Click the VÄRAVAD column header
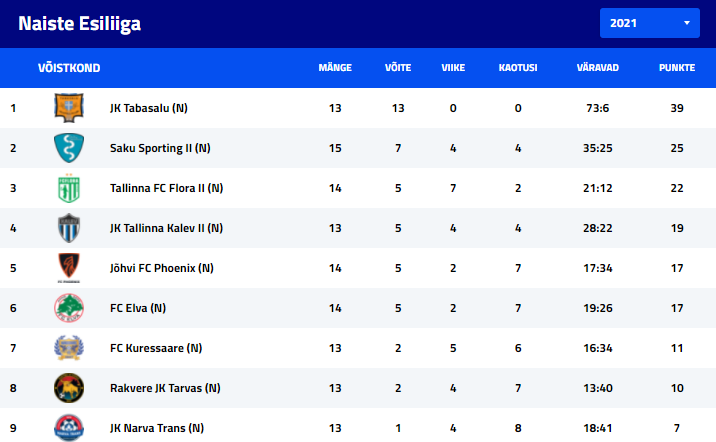The image size is (716, 442). tap(598, 68)
